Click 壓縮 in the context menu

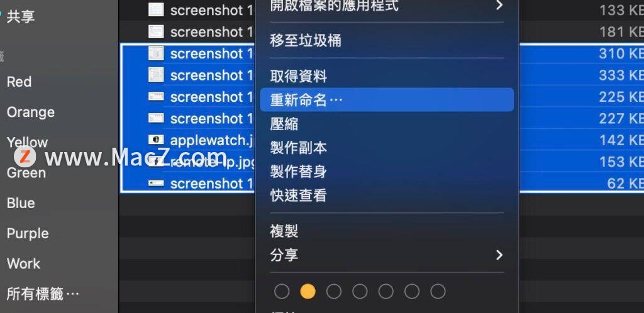click(284, 124)
